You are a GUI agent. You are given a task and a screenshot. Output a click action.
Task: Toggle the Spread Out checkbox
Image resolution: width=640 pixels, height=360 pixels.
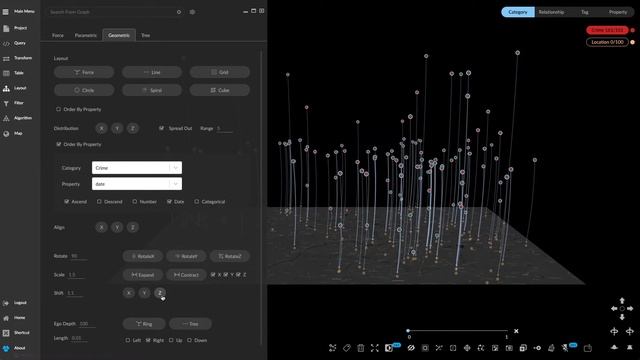162,128
